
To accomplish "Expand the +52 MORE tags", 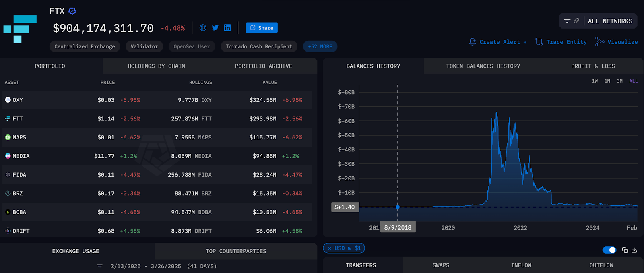I will pyautogui.click(x=320, y=46).
